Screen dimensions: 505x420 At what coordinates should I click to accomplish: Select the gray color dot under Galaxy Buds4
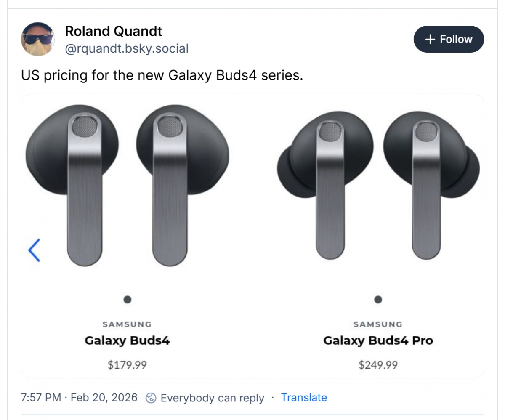coord(128,300)
